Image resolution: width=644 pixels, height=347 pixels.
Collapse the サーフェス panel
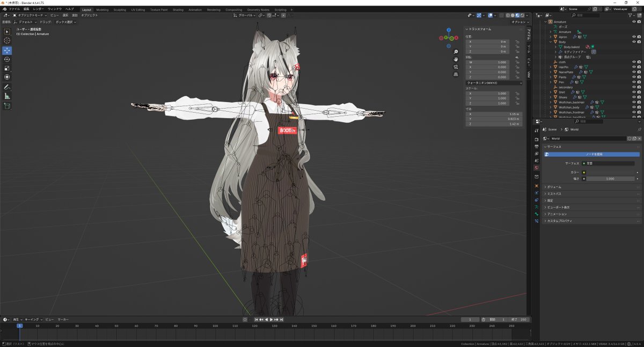pos(592,147)
